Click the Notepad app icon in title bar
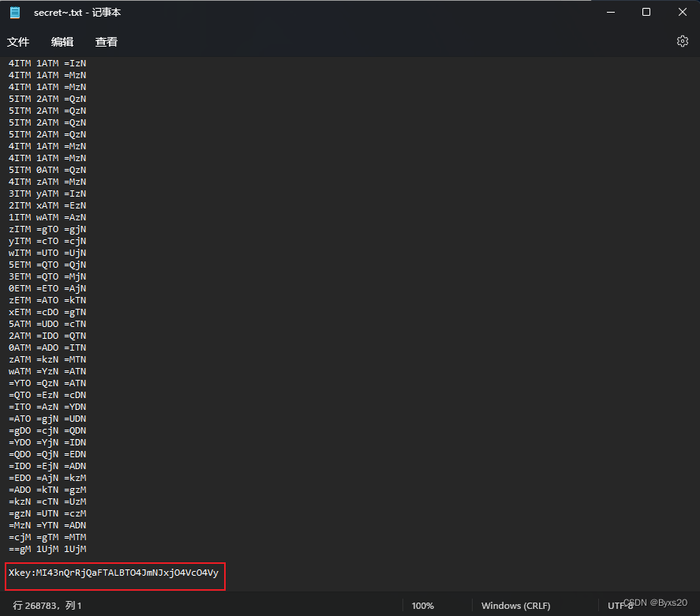This screenshot has height=616, width=700. coord(15,13)
